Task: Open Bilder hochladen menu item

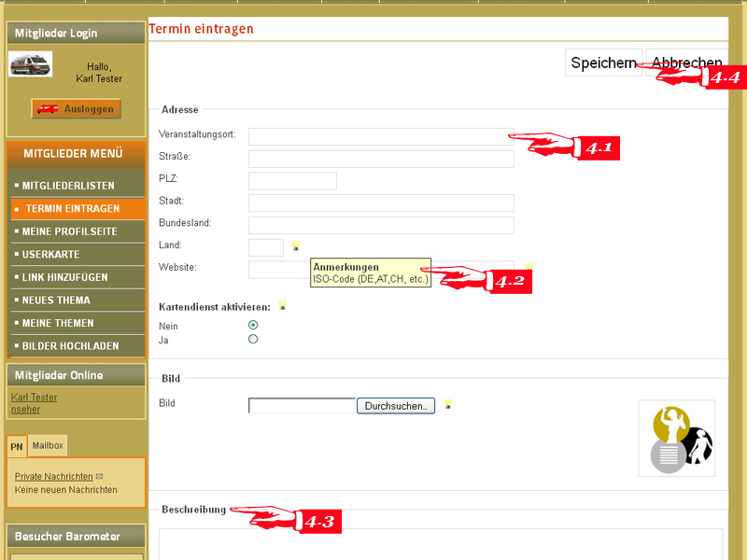Action: (x=70, y=345)
